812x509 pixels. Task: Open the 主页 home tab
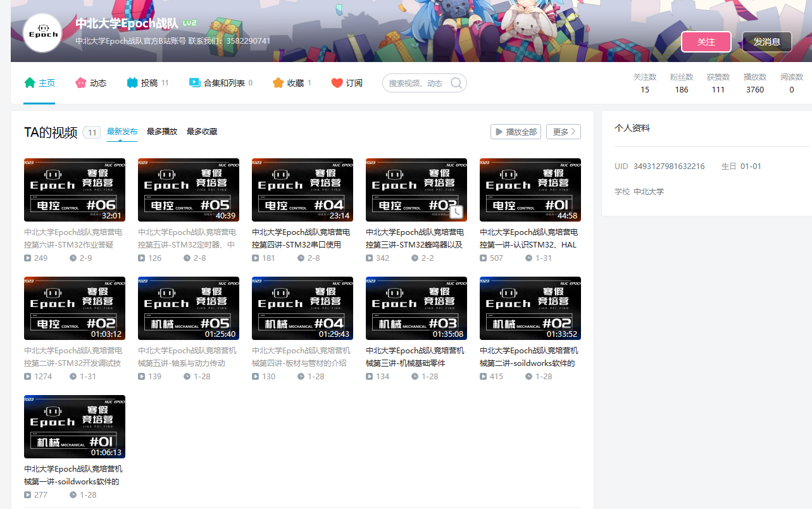40,83
